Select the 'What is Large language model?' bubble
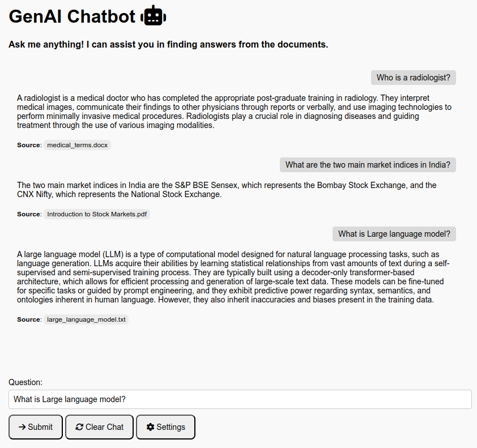Viewport: 477px width, 448px height. (x=394, y=233)
